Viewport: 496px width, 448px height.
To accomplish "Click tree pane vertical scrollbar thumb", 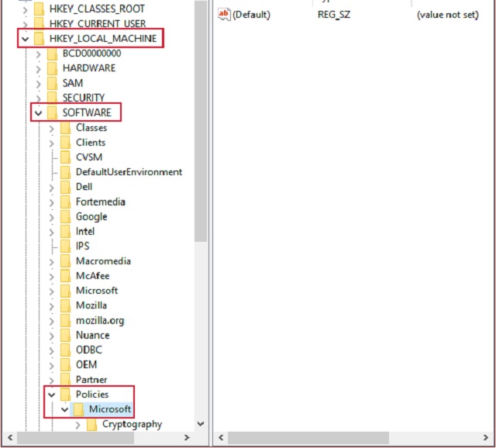I will pyautogui.click(x=201, y=121).
